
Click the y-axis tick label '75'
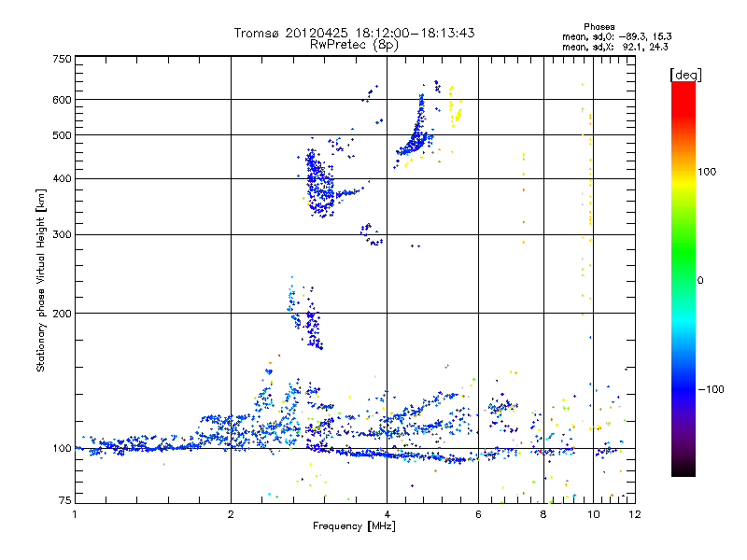pyautogui.click(x=64, y=500)
